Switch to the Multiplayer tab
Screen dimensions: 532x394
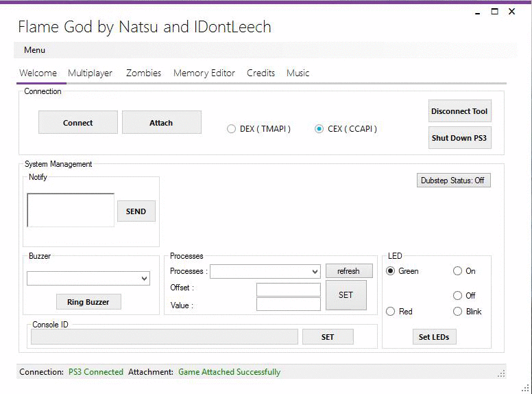click(90, 73)
